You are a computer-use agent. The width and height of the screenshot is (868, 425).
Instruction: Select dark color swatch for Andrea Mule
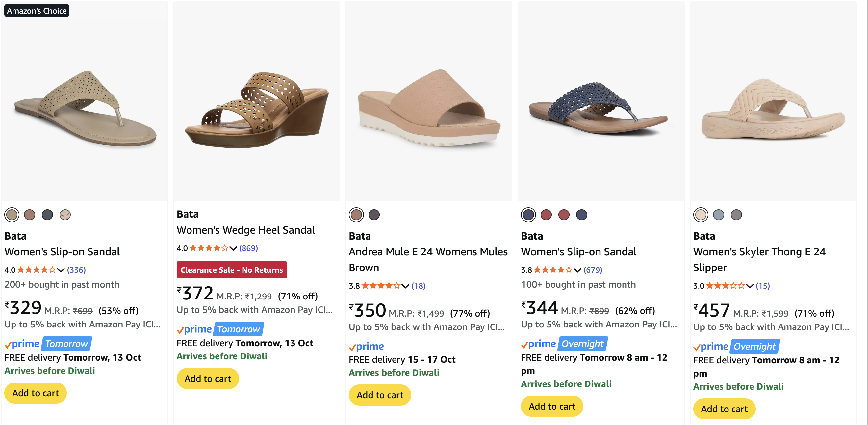(x=374, y=215)
